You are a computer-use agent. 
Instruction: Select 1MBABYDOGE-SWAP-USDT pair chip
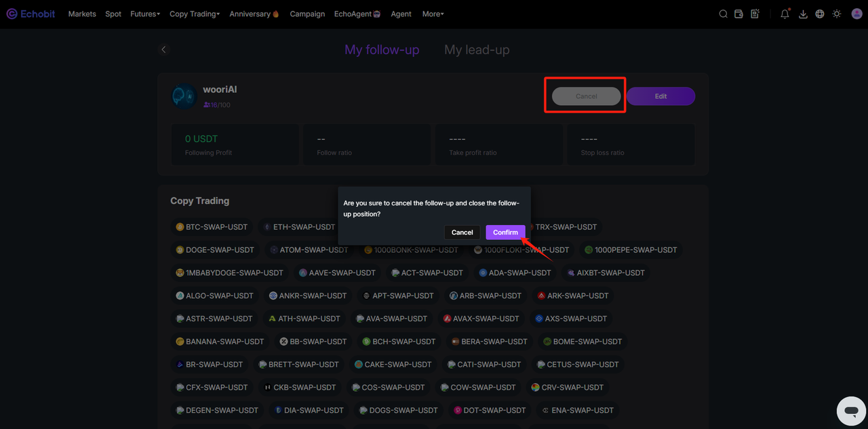[229, 273]
